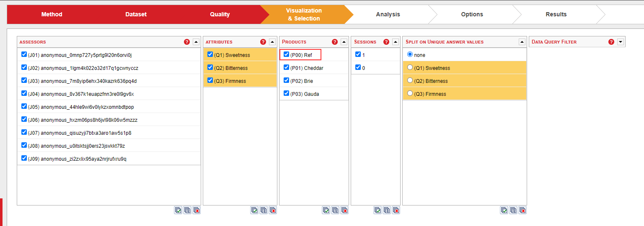644x226 pixels.
Task: Open the Results step
Action: (x=556, y=14)
